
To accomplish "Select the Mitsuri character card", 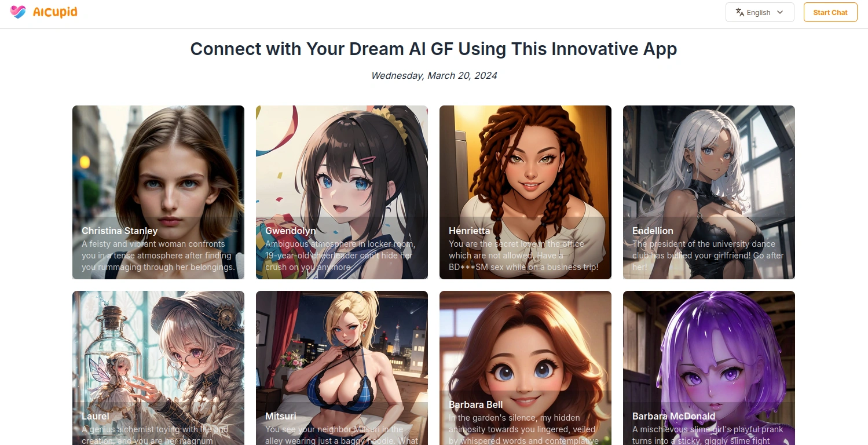I will click(x=342, y=368).
